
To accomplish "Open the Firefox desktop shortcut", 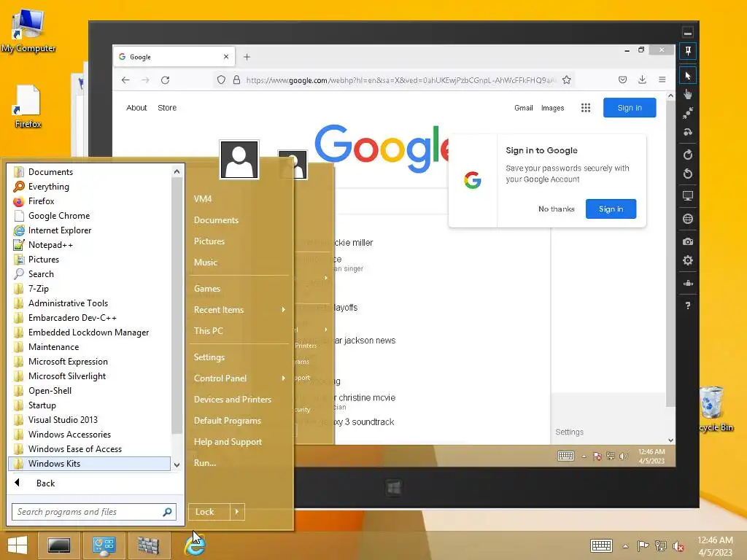I will point(28,106).
